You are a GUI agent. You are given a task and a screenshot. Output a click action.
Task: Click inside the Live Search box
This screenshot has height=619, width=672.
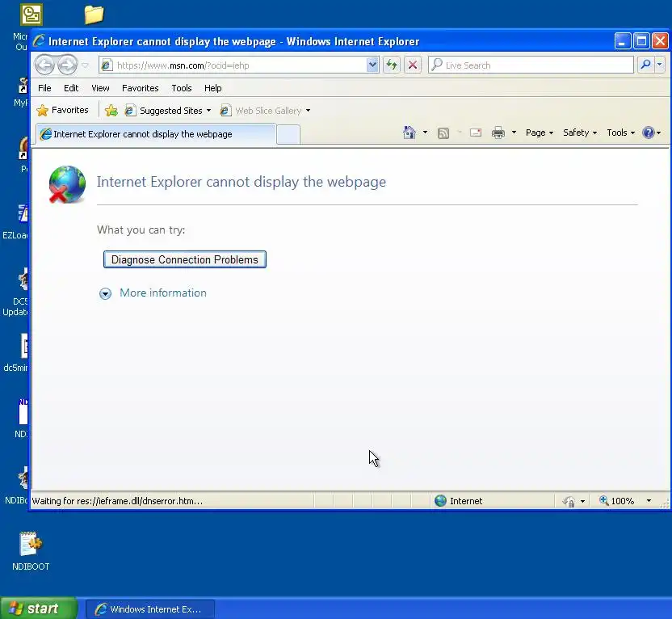pos(531,65)
